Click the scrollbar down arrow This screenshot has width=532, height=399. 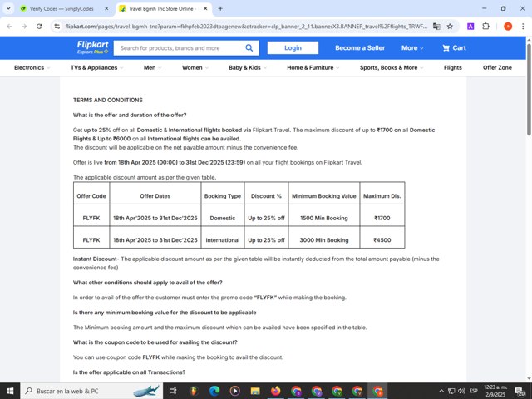pos(529,378)
